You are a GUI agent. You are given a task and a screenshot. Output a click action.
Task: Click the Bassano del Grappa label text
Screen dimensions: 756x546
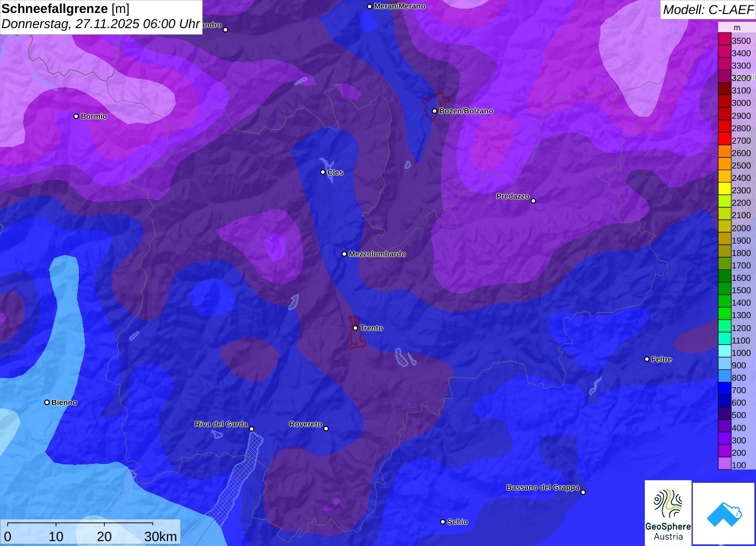pos(543,487)
